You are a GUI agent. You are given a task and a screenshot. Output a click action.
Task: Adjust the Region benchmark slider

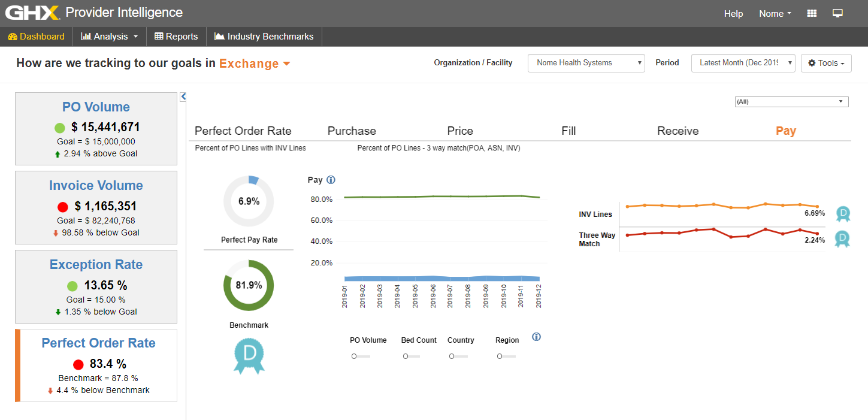click(x=506, y=356)
